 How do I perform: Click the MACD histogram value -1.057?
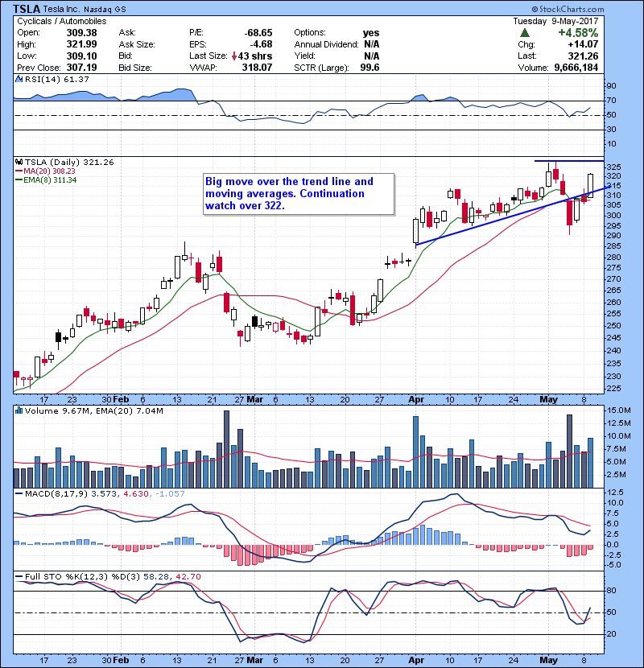[170, 494]
